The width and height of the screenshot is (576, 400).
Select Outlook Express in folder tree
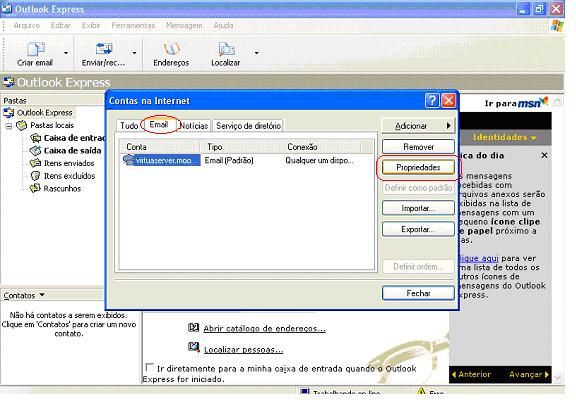(x=44, y=112)
